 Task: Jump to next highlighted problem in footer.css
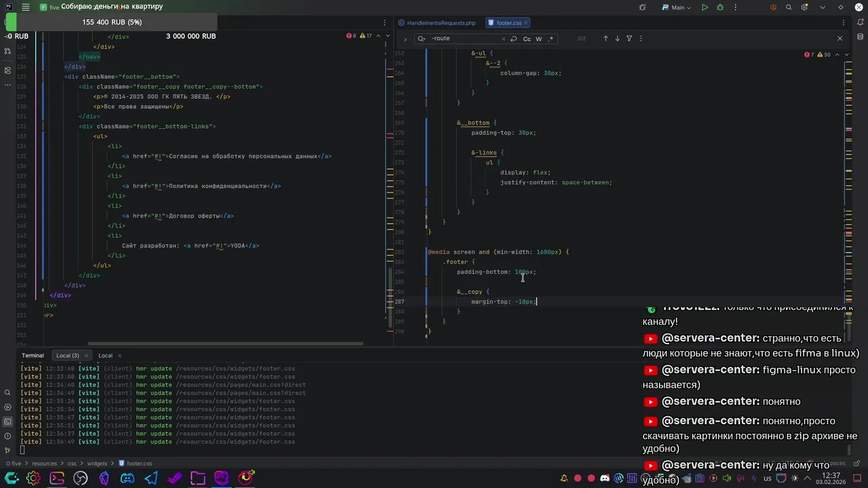(x=846, y=55)
